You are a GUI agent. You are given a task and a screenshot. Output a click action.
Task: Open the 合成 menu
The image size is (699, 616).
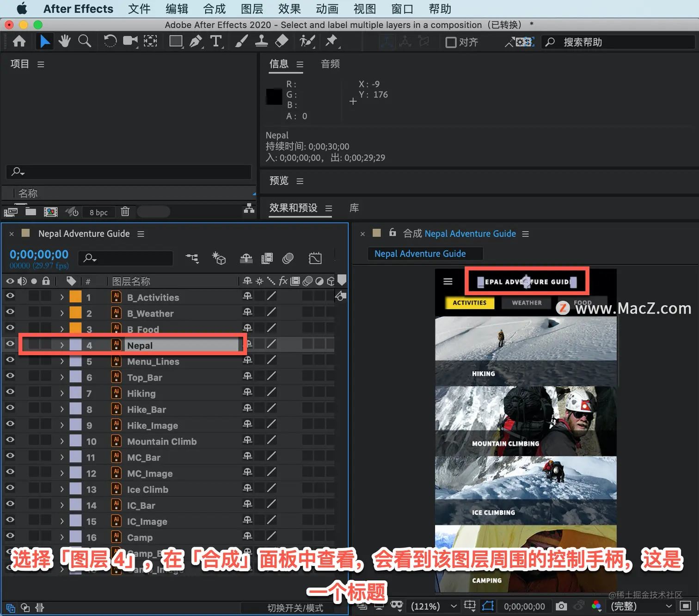pos(215,9)
